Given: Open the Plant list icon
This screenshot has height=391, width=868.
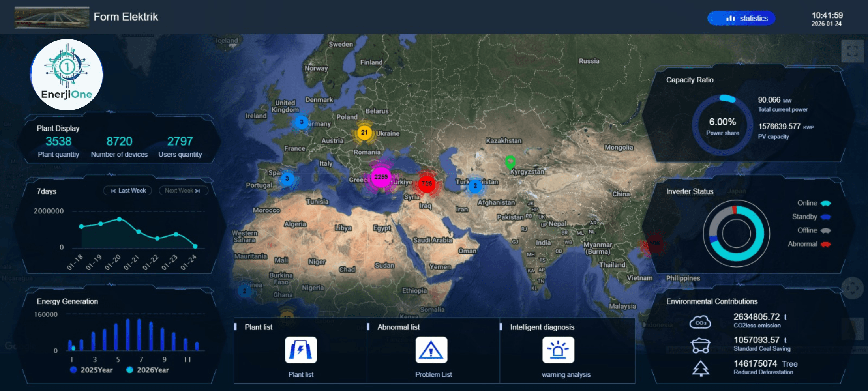Looking at the screenshot, I should 301,350.
